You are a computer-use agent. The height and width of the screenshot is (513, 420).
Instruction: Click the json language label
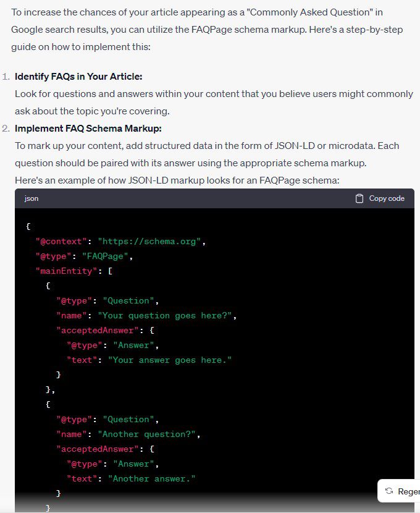31,198
